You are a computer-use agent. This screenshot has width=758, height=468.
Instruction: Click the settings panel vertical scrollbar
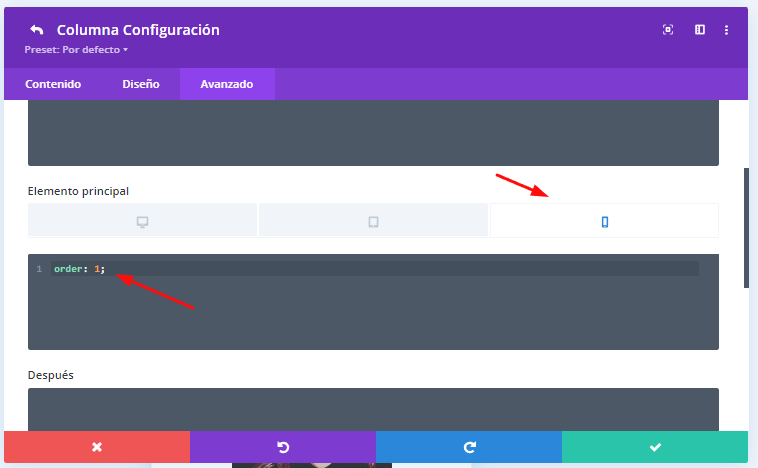(746, 228)
